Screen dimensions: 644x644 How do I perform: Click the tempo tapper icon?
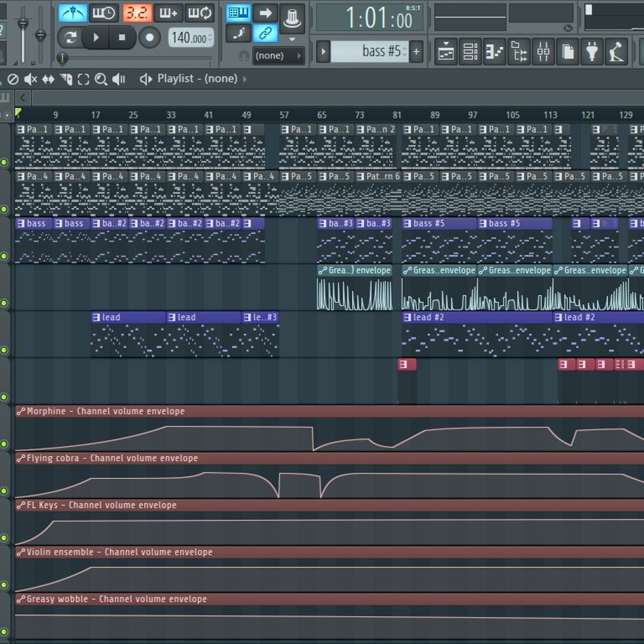coord(616,52)
